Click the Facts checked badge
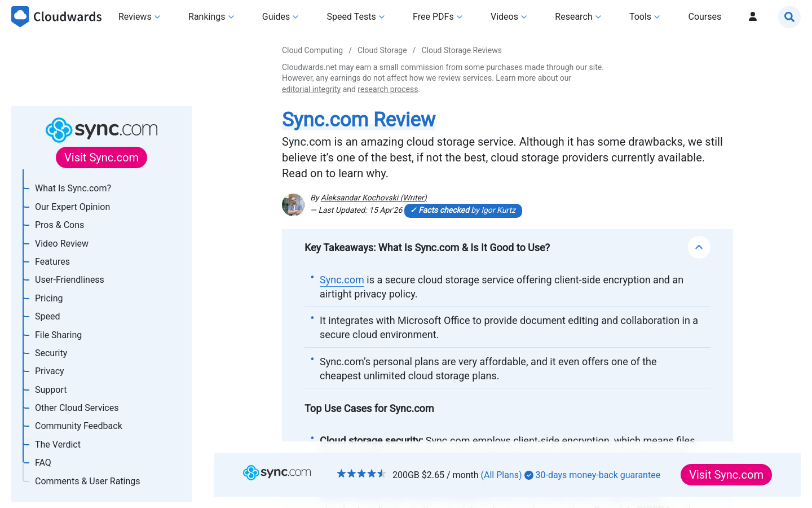812x508 pixels. point(463,211)
